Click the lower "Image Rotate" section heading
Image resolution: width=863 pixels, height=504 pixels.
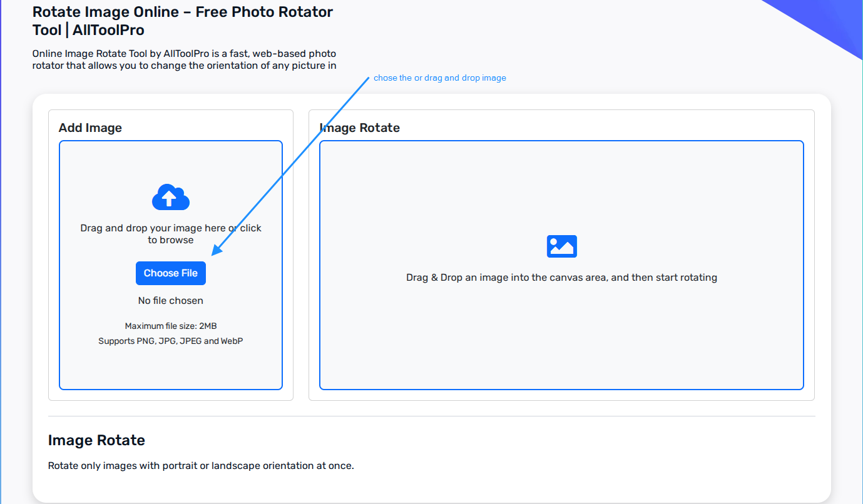pos(96,440)
